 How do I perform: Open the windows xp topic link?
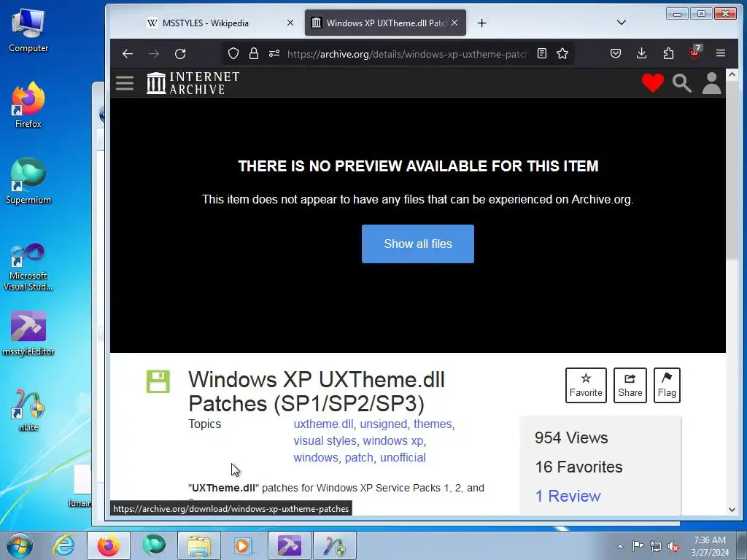(x=393, y=440)
